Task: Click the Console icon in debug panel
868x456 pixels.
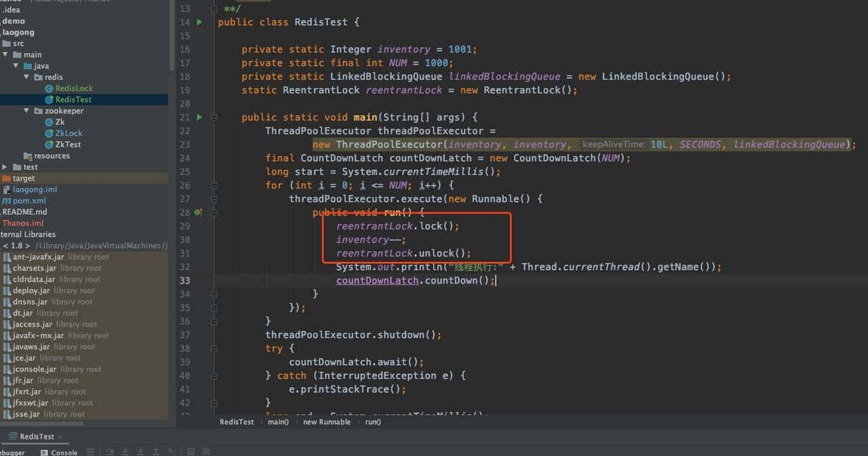Action: click(x=45, y=452)
